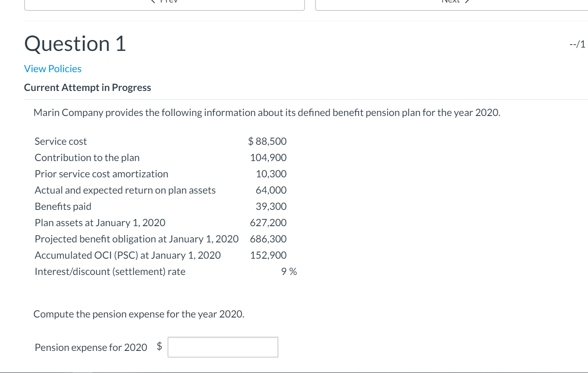
Task: Select the Current Attempt in Progress label
Action: [88, 87]
